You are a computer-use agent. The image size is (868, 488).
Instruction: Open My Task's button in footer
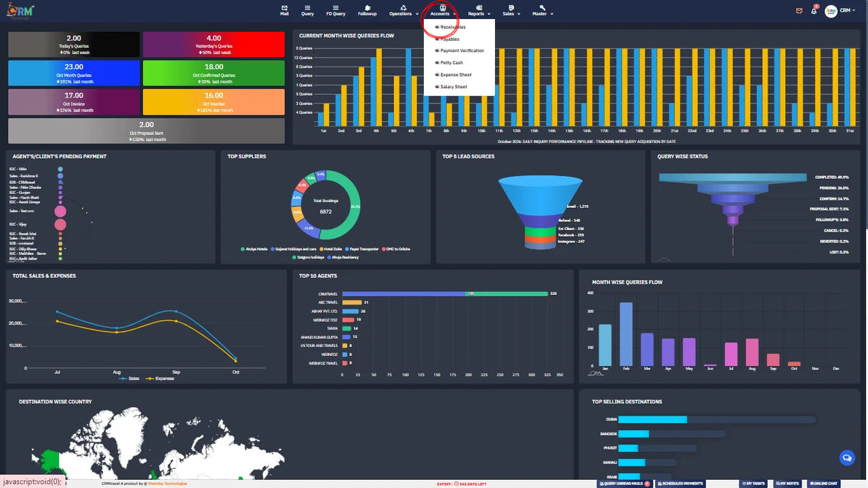754,483
